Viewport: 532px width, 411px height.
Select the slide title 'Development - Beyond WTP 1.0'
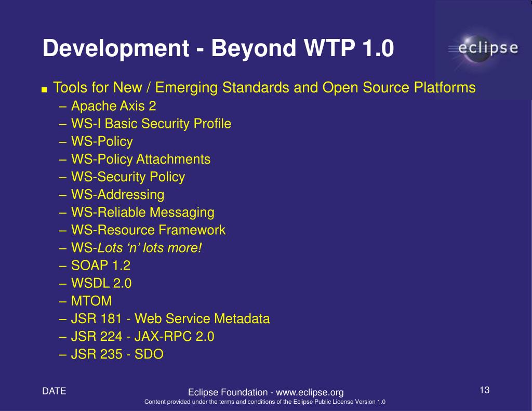218,48
